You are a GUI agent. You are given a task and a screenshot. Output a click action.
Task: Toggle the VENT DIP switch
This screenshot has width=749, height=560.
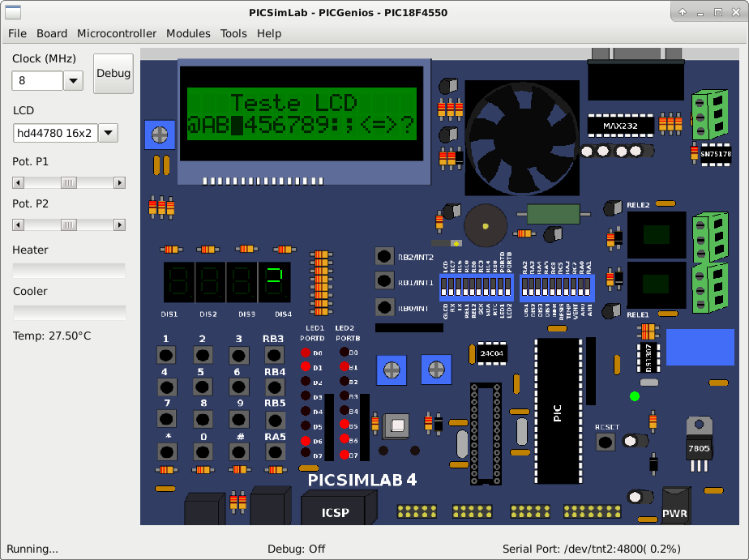pos(574,287)
